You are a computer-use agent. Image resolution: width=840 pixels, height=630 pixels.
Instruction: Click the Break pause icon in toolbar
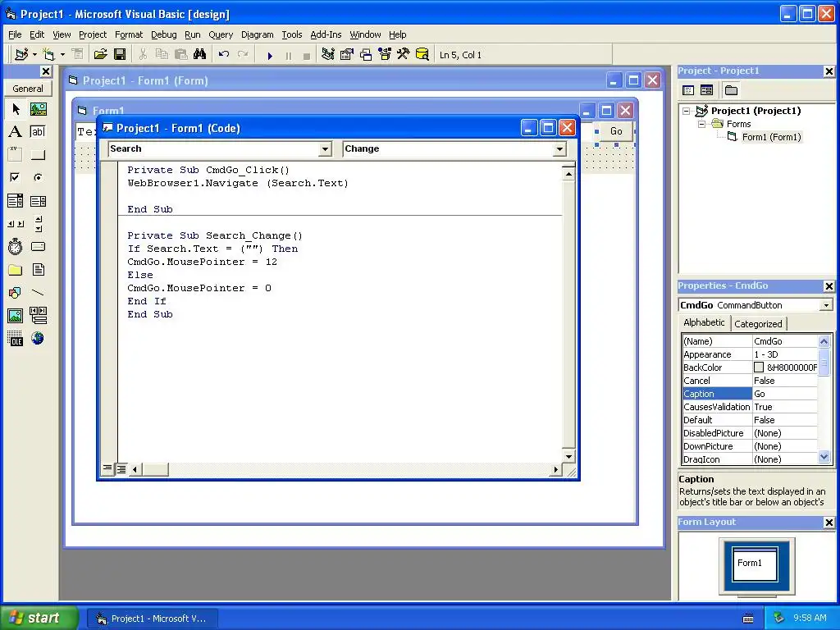pyautogui.click(x=289, y=55)
